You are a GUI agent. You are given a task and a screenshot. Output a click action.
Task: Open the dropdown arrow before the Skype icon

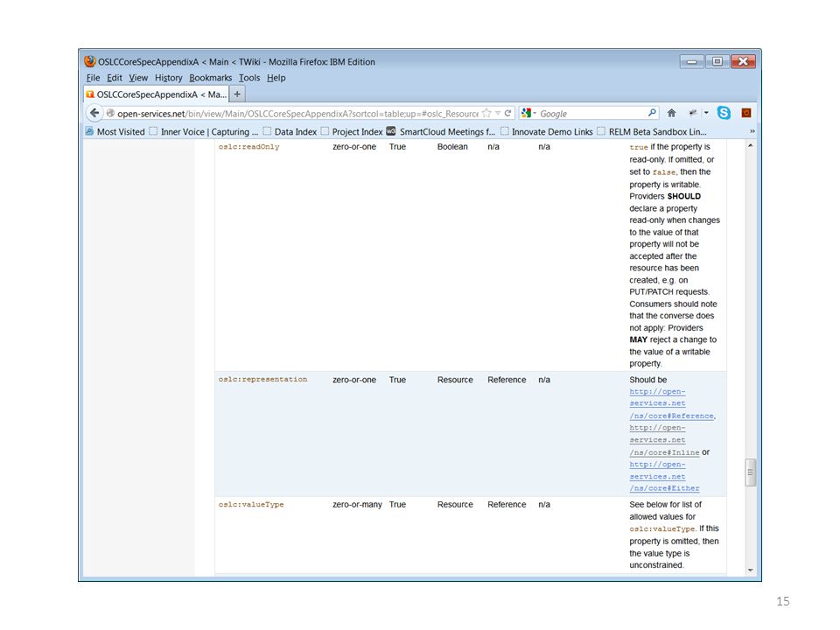(x=706, y=113)
